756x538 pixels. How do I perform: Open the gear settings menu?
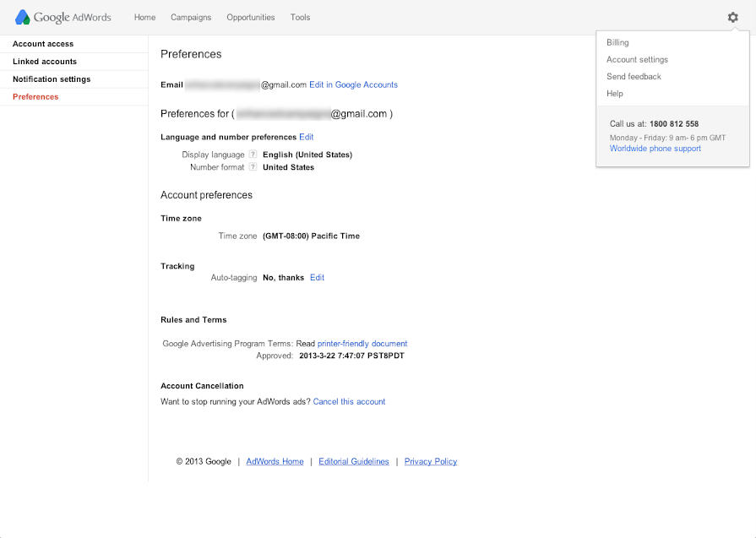732,18
